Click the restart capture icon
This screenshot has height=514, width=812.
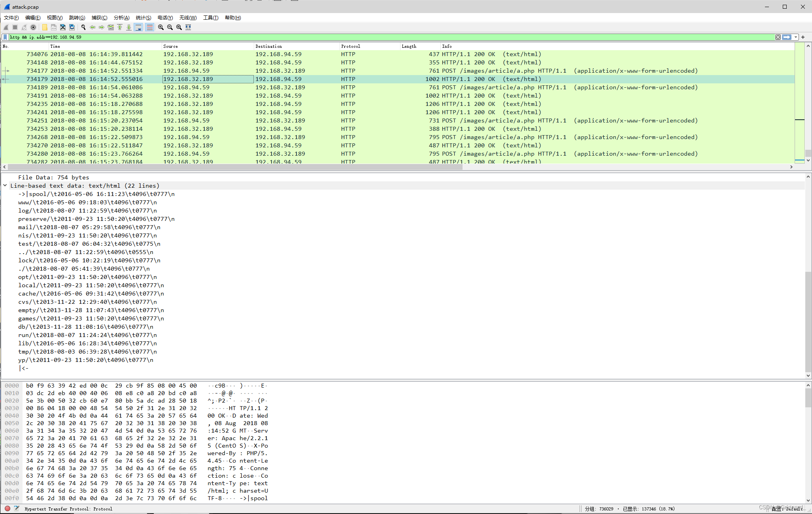24,27
